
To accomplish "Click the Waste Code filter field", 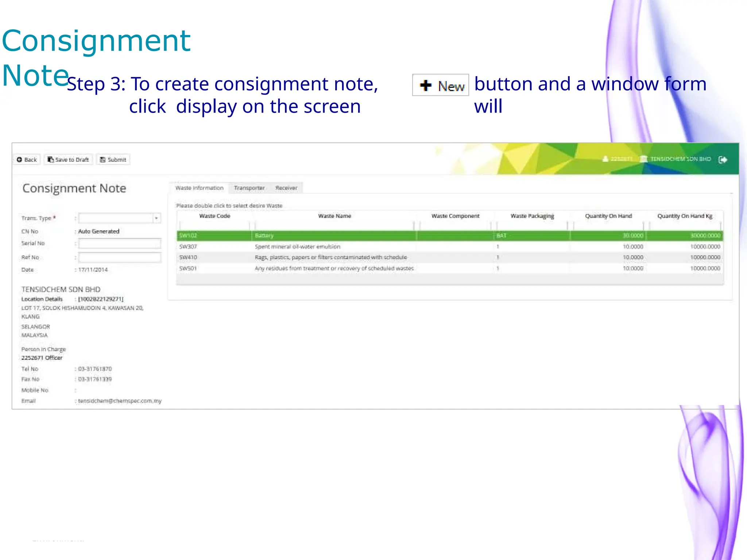I will [x=214, y=225].
